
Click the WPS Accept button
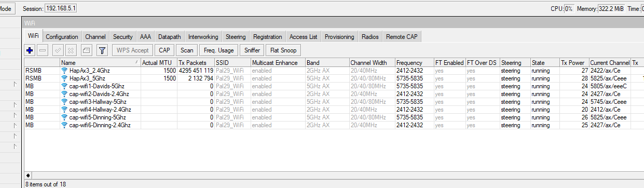tap(133, 50)
